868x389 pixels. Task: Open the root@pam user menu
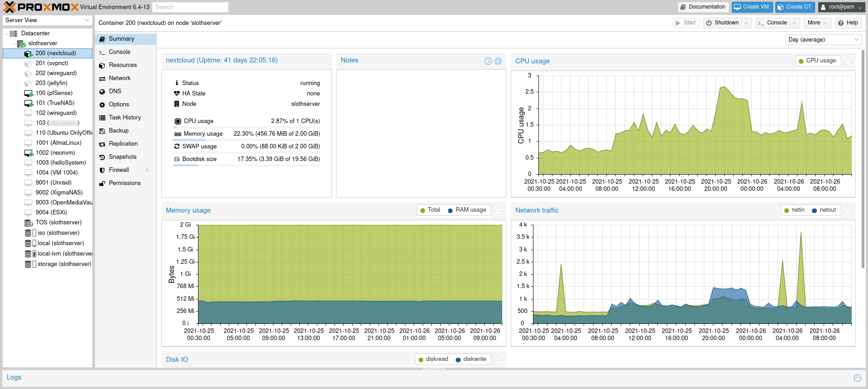pyautogui.click(x=842, y=7)
